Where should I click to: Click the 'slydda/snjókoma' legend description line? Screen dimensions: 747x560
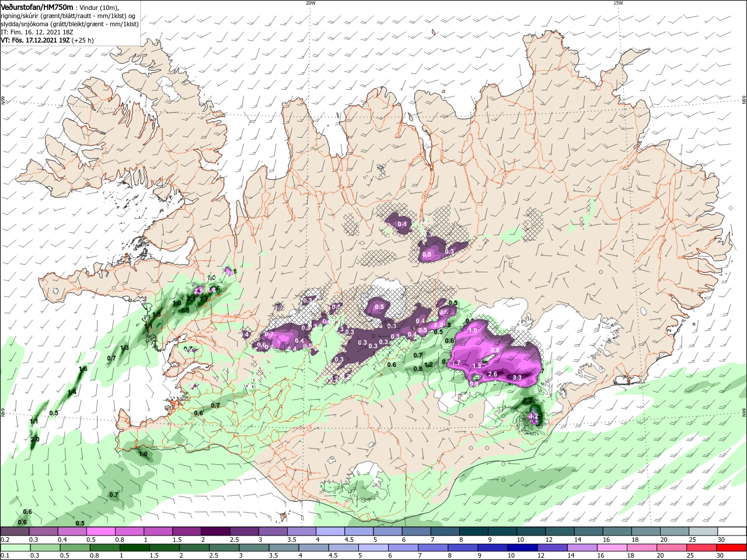(x=69, y=24)
